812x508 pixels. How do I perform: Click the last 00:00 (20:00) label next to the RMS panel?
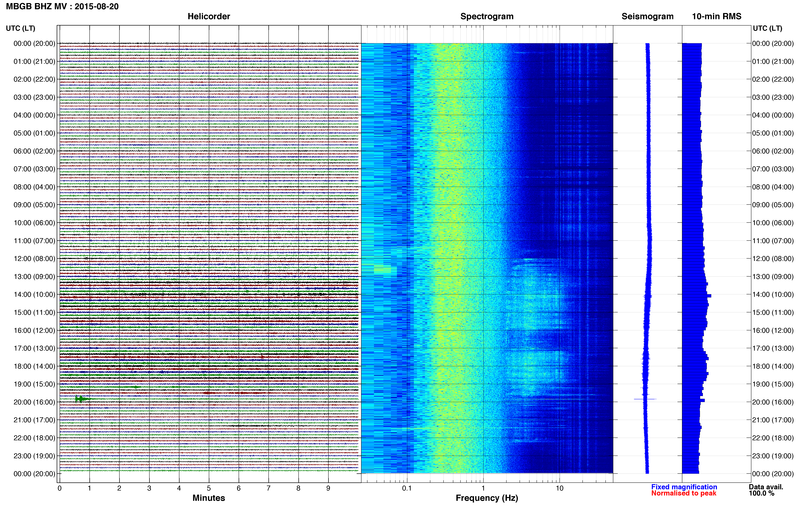(773, 474)
